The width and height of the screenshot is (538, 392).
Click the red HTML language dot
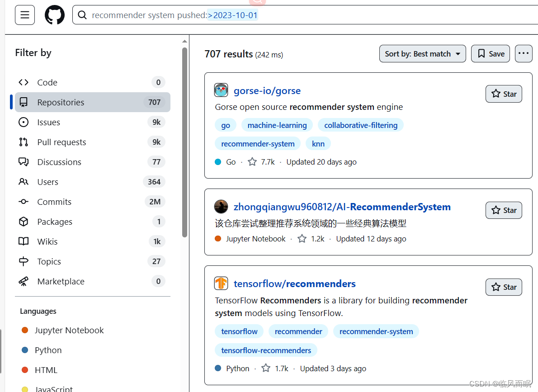click(x=25, y=370)
